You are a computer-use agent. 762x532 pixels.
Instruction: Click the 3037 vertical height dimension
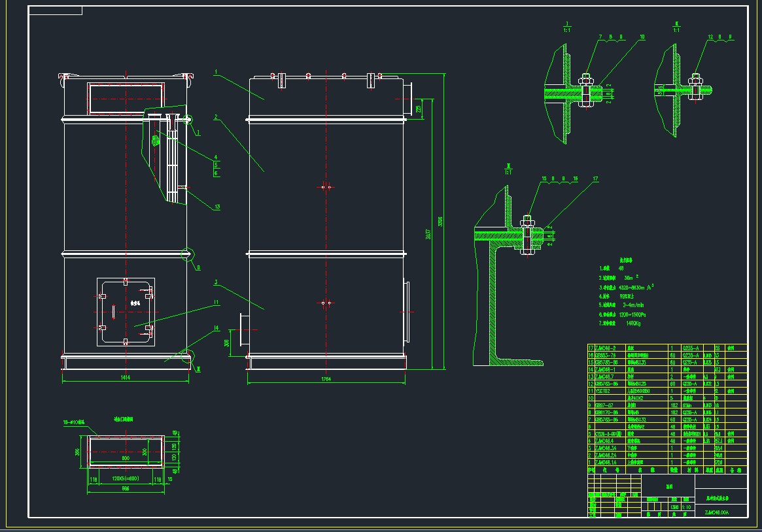(428, 234)
